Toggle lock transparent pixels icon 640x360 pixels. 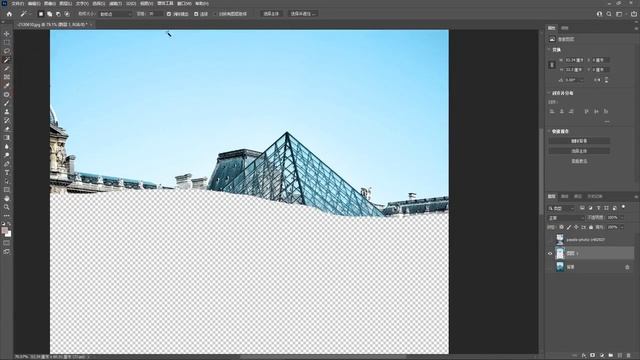coord(562,227)
